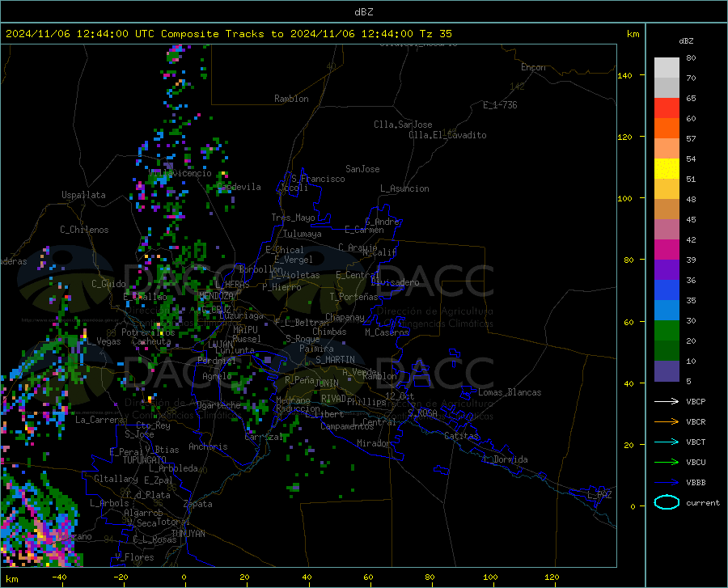Screen dimensions: 728x588
Task: Click the E_1-736 map label
Action: 500,105
